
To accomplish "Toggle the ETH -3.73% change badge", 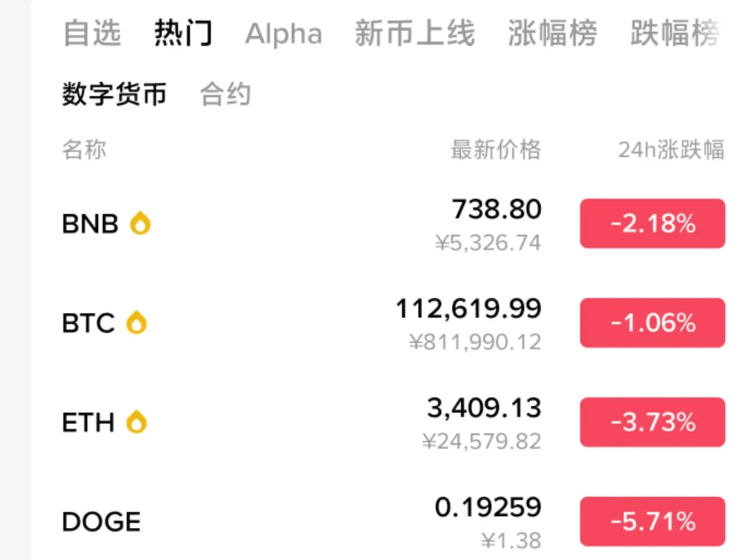I will tap(653, 422).
